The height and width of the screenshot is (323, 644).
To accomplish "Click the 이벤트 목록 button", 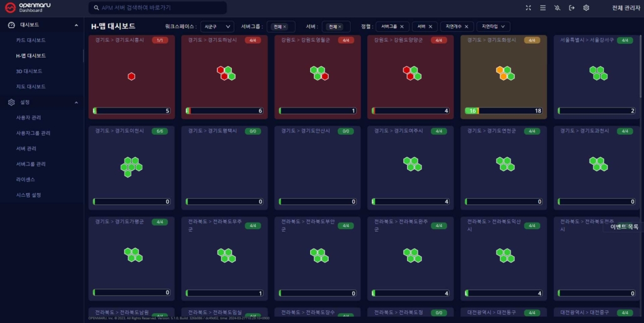I will pyautogui.click(x=624, y=227).
